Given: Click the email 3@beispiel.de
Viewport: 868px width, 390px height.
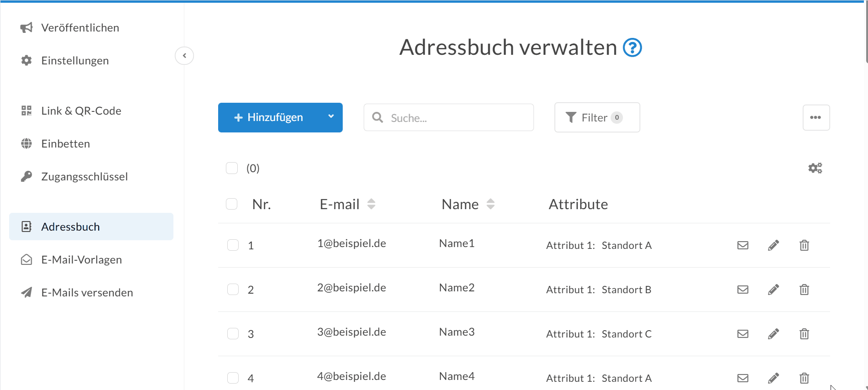Looking at the screenshot, I should [351, 332].
